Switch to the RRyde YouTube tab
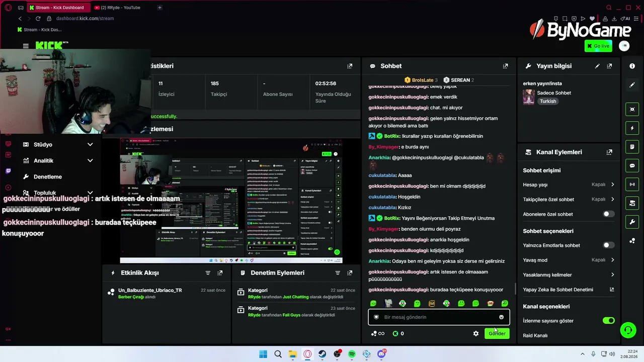The width and height of the screenshot is (644, 362). (121, 8)
